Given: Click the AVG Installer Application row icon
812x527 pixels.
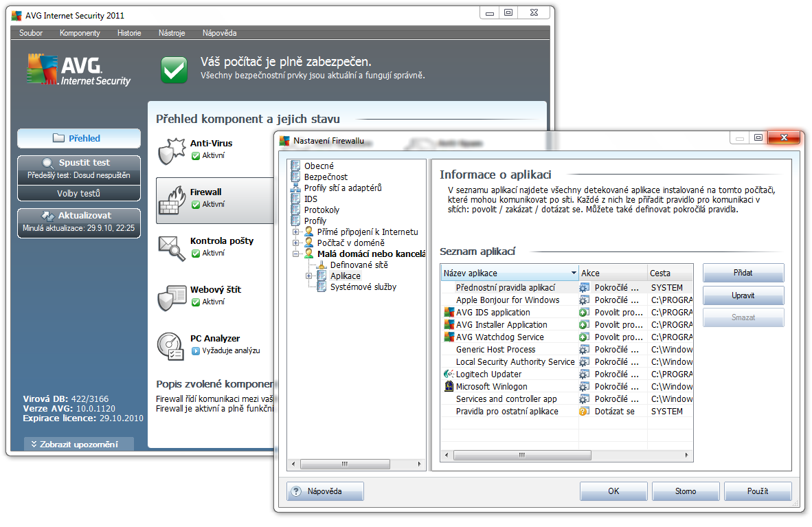Looking at the screenshot, I should (x=449, y=325).
